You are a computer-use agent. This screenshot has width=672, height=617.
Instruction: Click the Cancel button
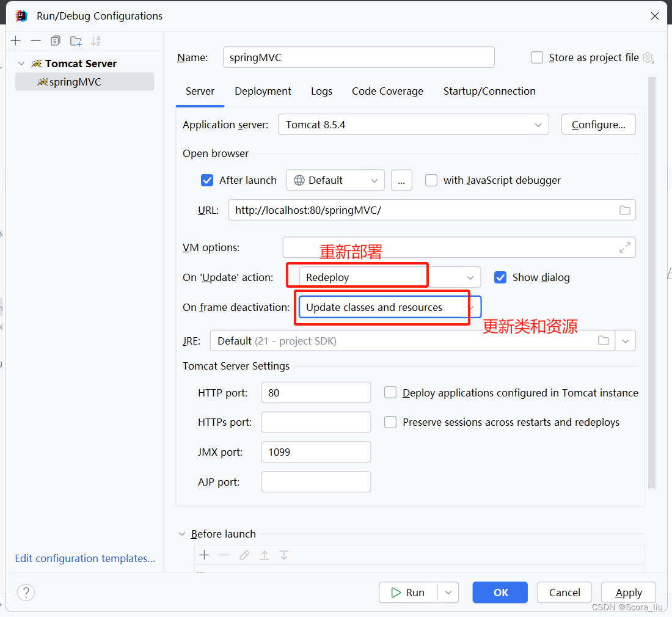(x=564, y=592)
